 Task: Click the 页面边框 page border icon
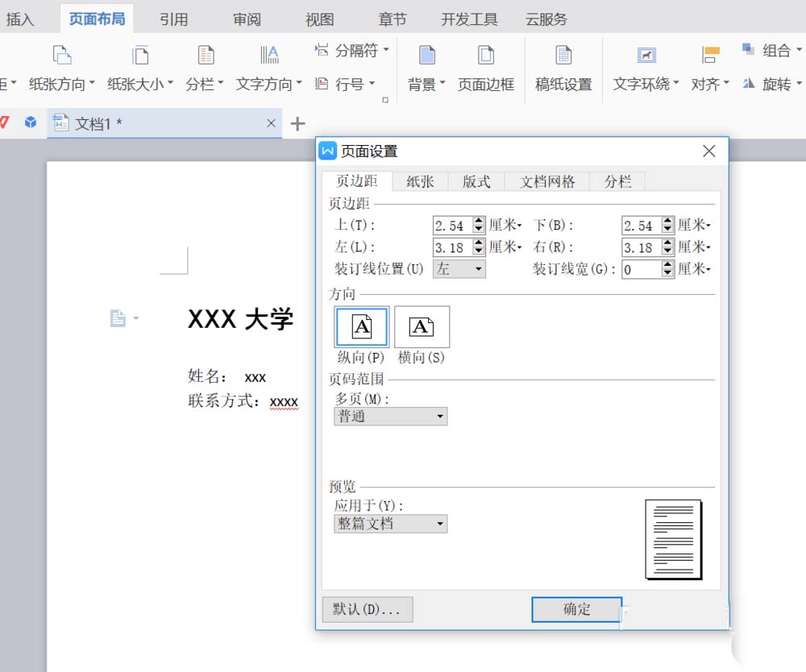click(x=486, y=56)
